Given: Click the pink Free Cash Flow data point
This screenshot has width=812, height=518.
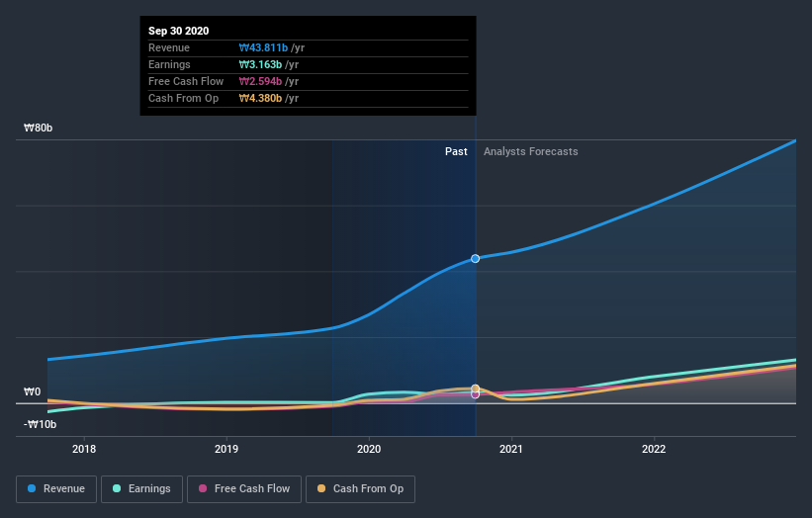Looking at the screenshot, I should [475, 394].
